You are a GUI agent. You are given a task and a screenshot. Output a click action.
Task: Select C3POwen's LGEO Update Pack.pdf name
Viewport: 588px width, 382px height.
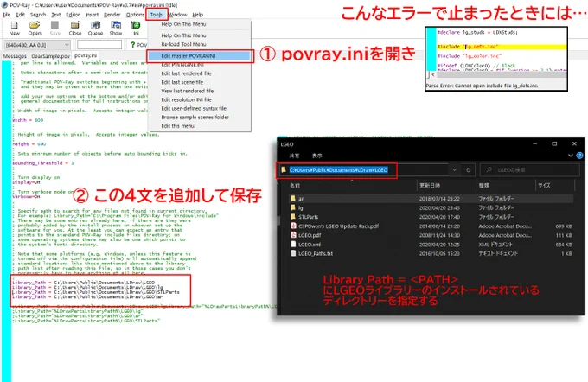(339, 226)
